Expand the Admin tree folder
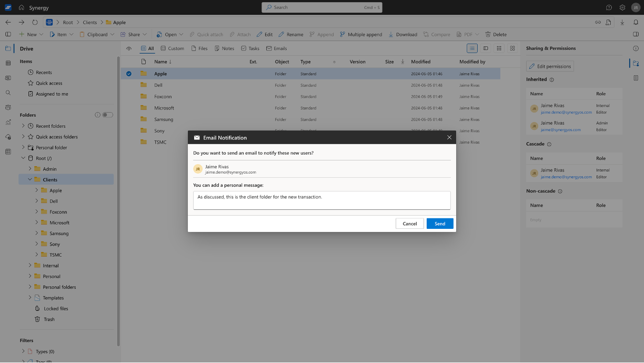644x363 pixels. [x=30, y=169]
